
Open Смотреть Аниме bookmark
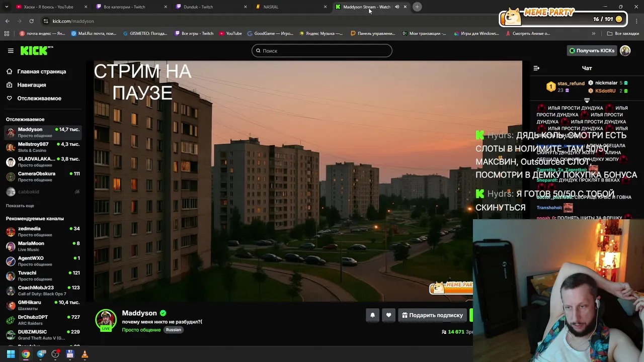click(528, 34)
